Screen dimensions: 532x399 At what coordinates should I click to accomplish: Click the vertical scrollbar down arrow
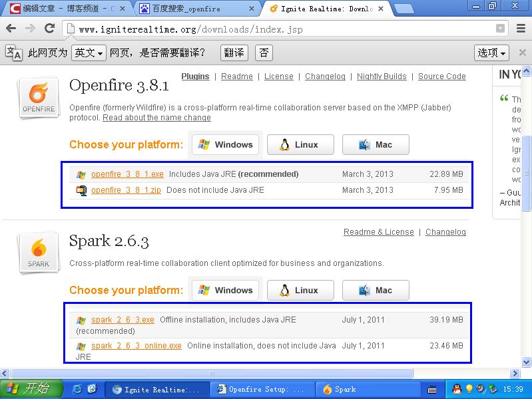(x=526, y=362)
